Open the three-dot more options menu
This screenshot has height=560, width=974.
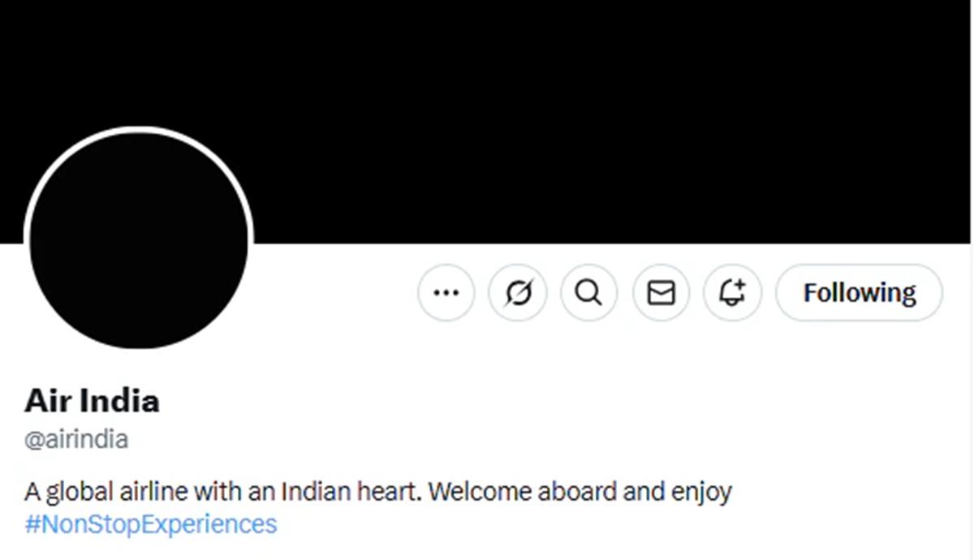[446, 292]
